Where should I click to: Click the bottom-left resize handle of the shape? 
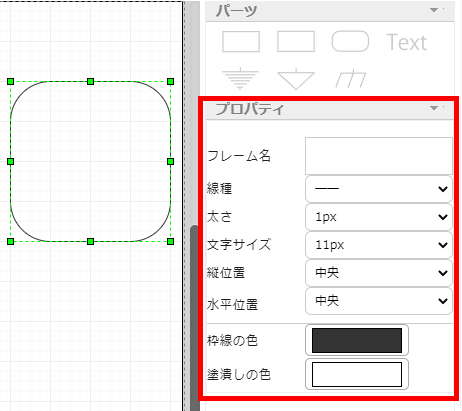[10, 241]
